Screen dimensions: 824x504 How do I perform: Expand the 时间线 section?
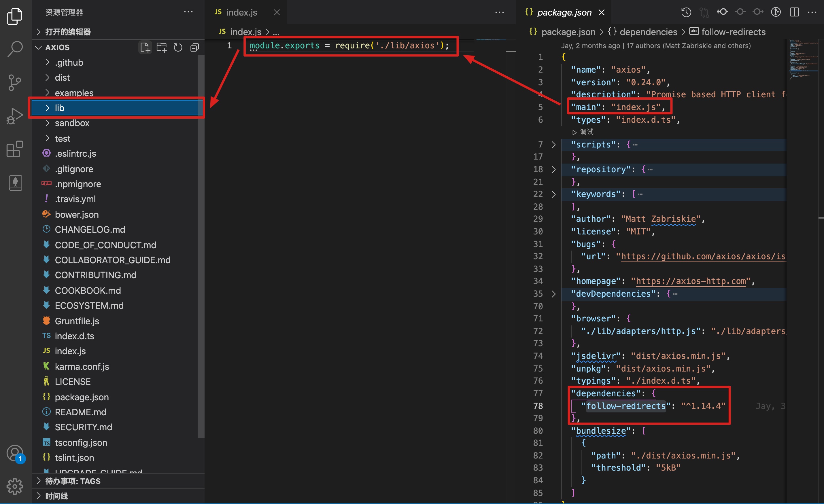[x=118, y=496]
